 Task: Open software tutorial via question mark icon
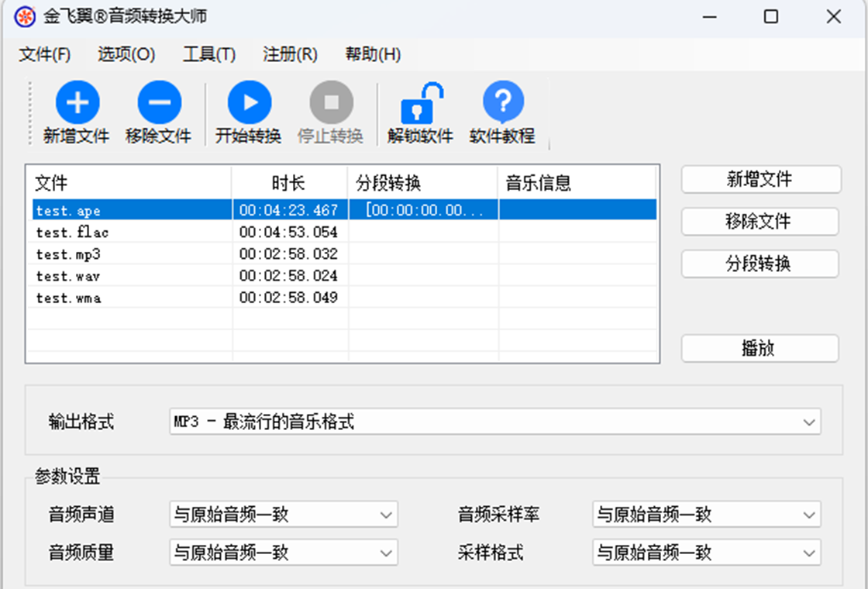(503, 102)
